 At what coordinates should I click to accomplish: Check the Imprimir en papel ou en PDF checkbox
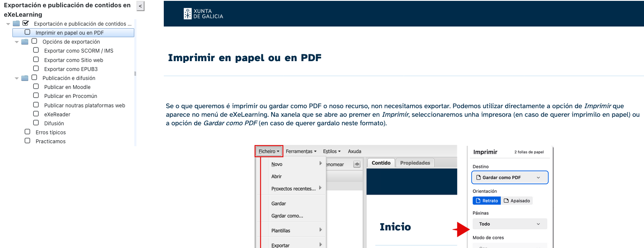27,32
